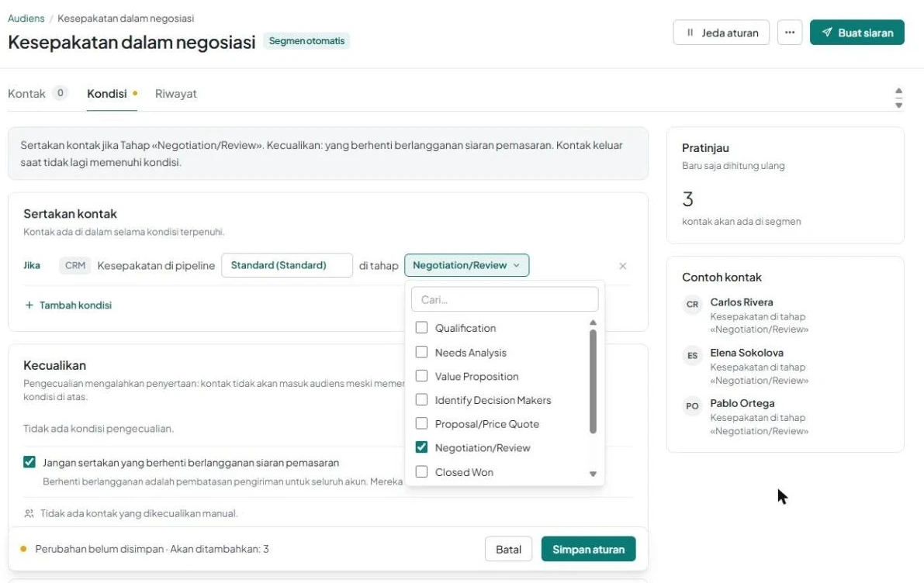The height and width of the screenshot is (583, 924).
Task: Click the page scroll up arrow near the tabs
Action: 898,91
